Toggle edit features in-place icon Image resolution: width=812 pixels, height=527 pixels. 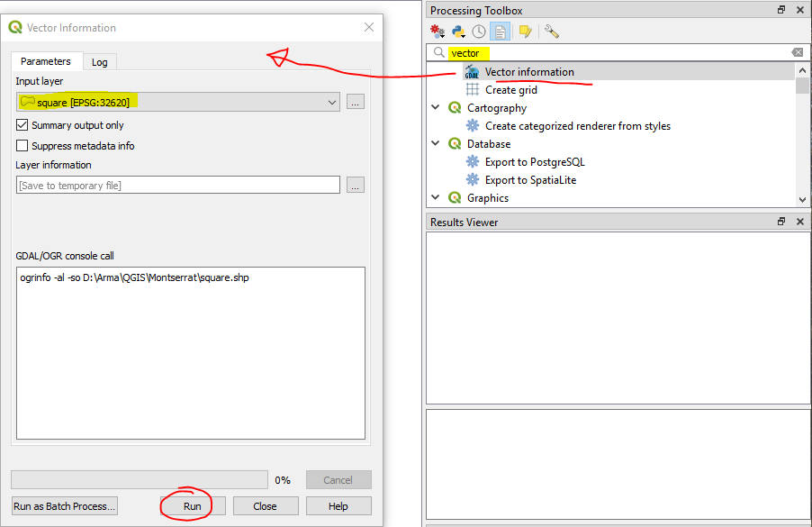click(526, 32)
